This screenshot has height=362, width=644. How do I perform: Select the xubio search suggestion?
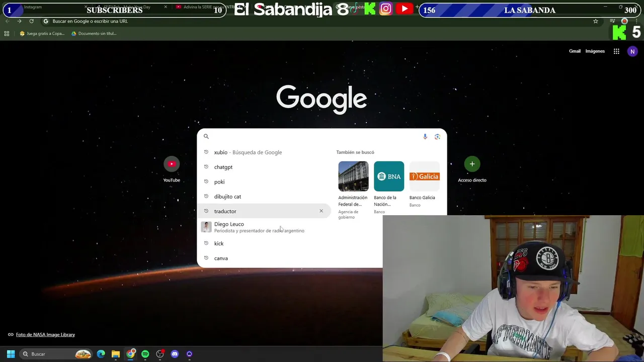(x=264, y=152)
